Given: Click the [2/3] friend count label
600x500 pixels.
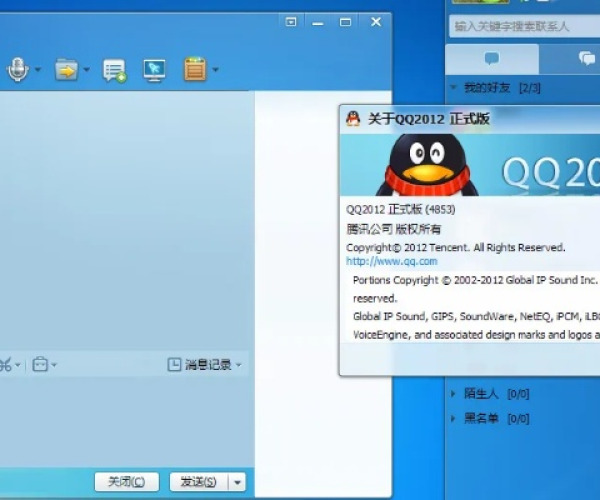Looking at the screenshot, I should click(530, 88).
